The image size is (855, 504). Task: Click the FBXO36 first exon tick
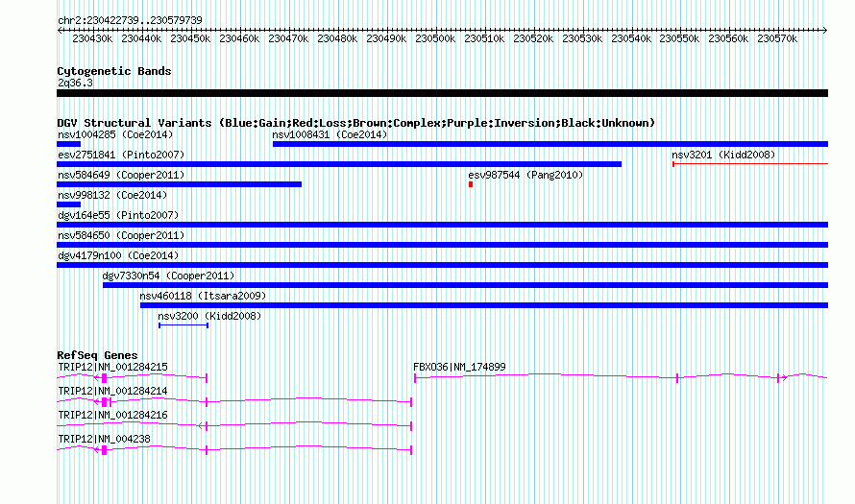pyautogui.click(x=415, y=378)
